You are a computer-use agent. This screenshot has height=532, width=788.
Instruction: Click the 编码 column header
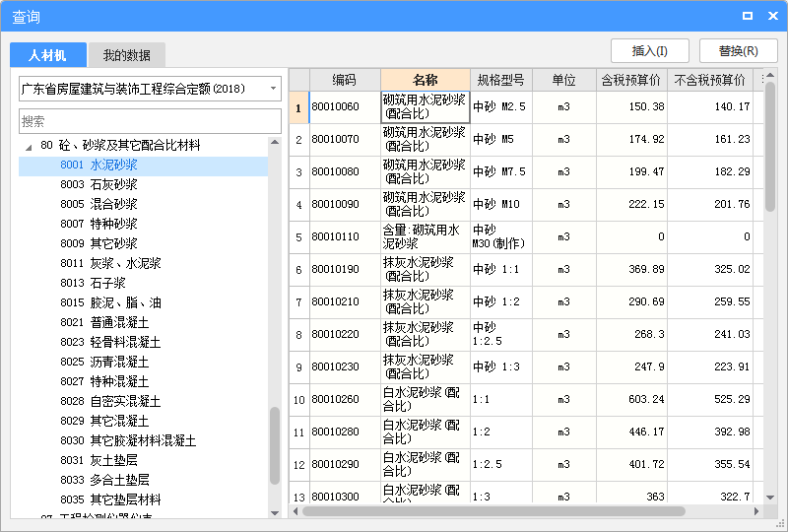point(345,80)
